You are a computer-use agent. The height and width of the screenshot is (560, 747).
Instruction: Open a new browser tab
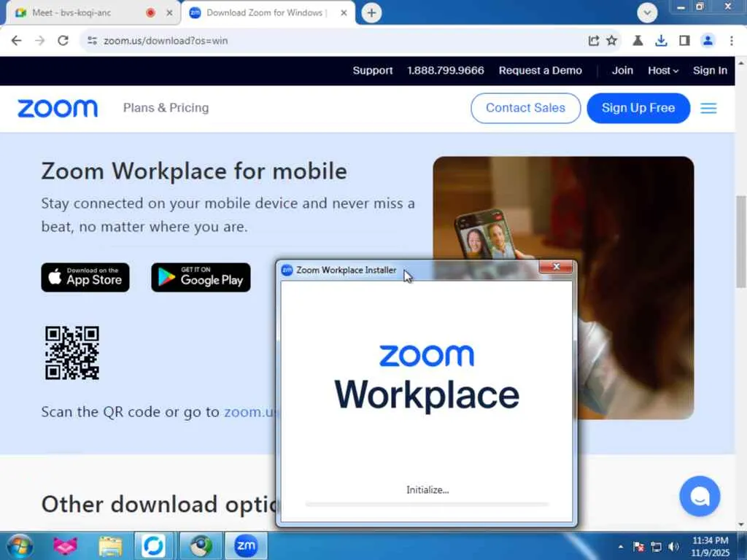pyautogui.click(x=371, y=13)
